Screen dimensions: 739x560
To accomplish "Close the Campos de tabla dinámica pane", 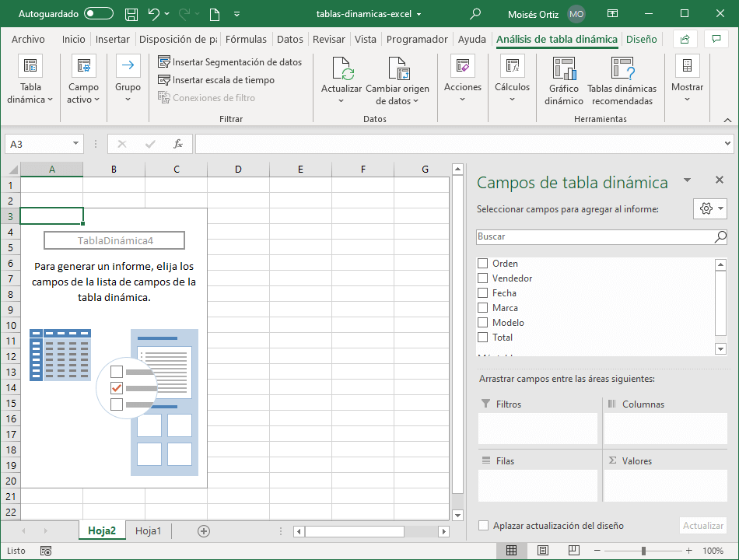I will click(x=720, y=180).
